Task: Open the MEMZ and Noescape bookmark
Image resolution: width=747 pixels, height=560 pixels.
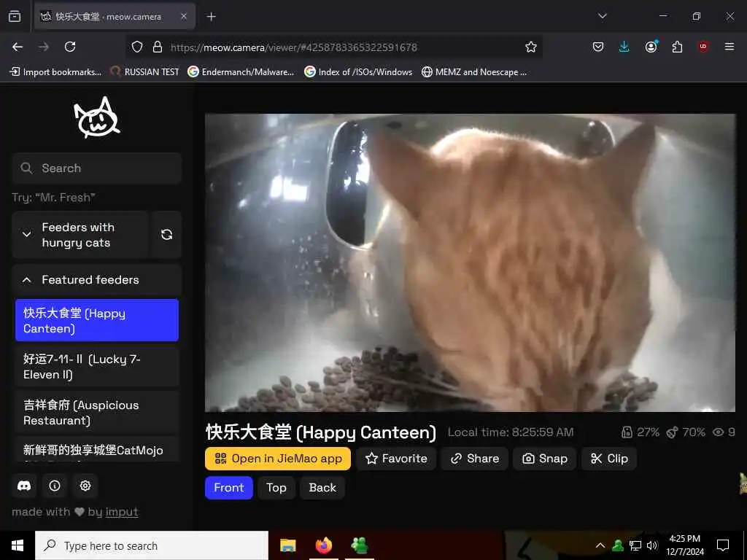Action: pyautogui.click(x=474, y=72)
